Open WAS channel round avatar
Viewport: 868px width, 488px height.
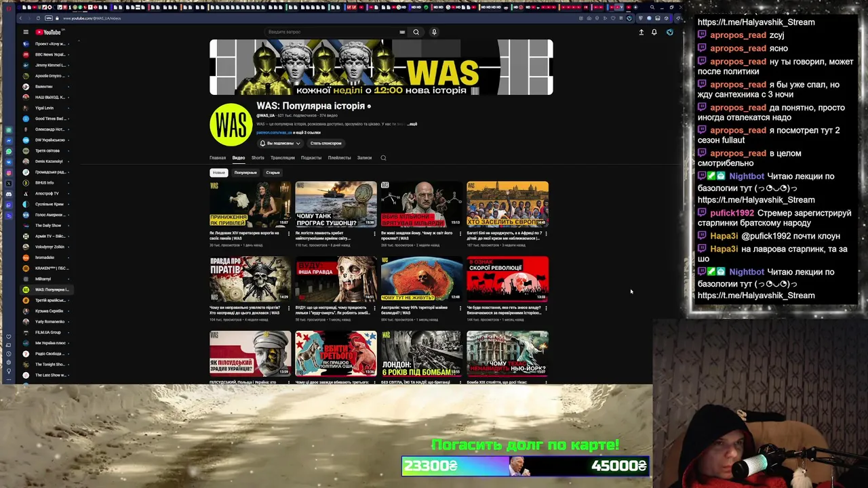pyautogui.click(x=231, y=125)
